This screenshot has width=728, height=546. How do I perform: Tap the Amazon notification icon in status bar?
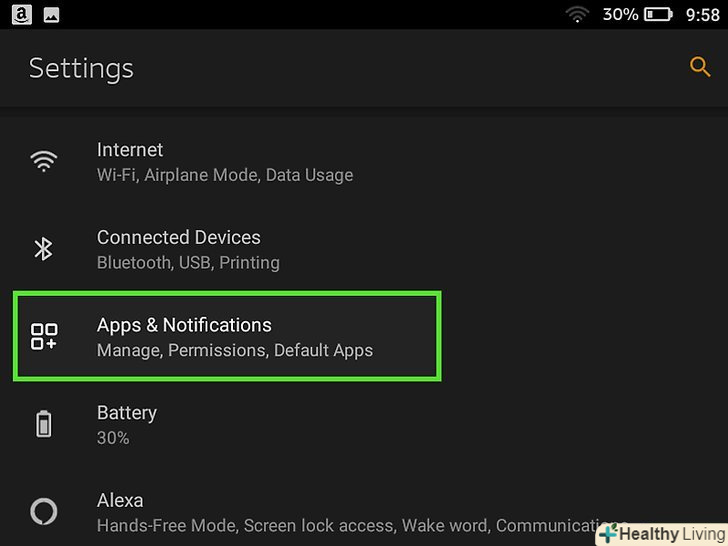pyautogui.click(x=22, y=14)
